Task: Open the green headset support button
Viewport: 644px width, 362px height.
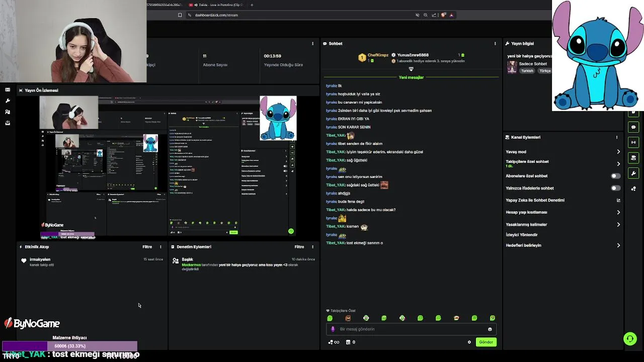Action: [x=630, y=339]
